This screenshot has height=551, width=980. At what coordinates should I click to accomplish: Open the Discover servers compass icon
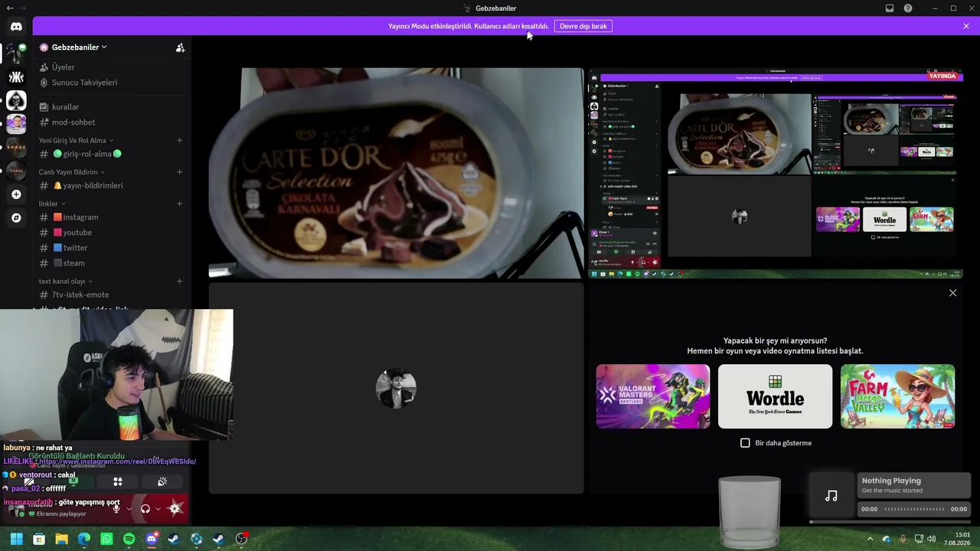point(16,218)
